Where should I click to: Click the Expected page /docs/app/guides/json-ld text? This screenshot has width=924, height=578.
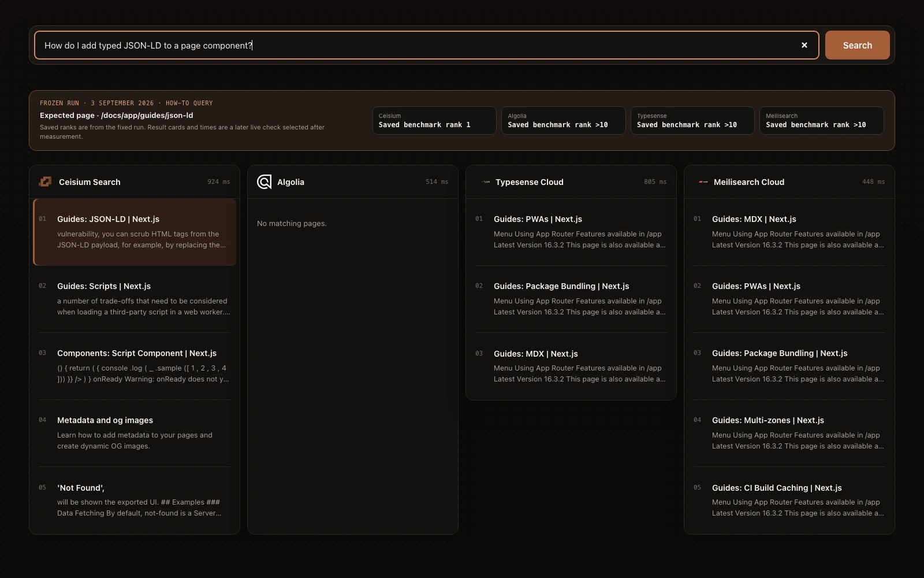117,115
